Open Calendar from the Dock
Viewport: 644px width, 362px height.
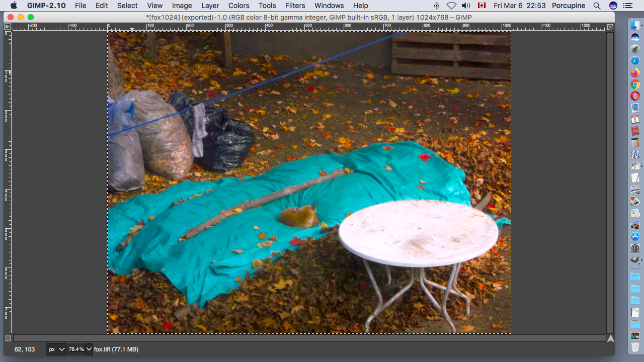point(635,119)
